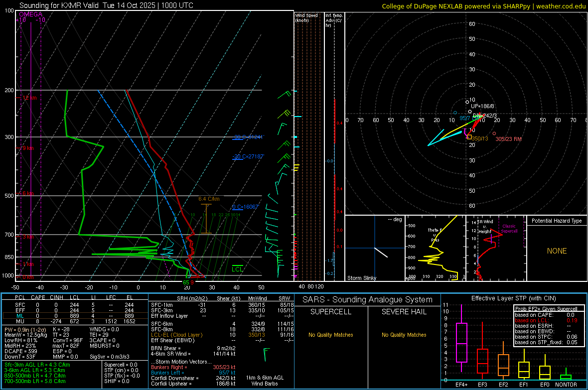Select the SFC parcel row
This screenshot has height=390, width=588.
click(75, 305)
